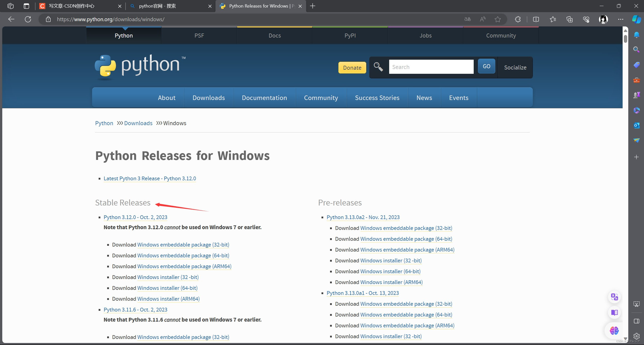Expand the Socialize menu
Screen dimensions: 644x345
[x=515, y=67]
